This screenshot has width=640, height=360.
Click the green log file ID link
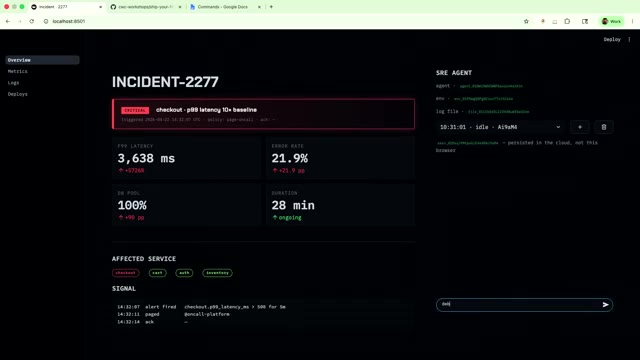point(498,111)
